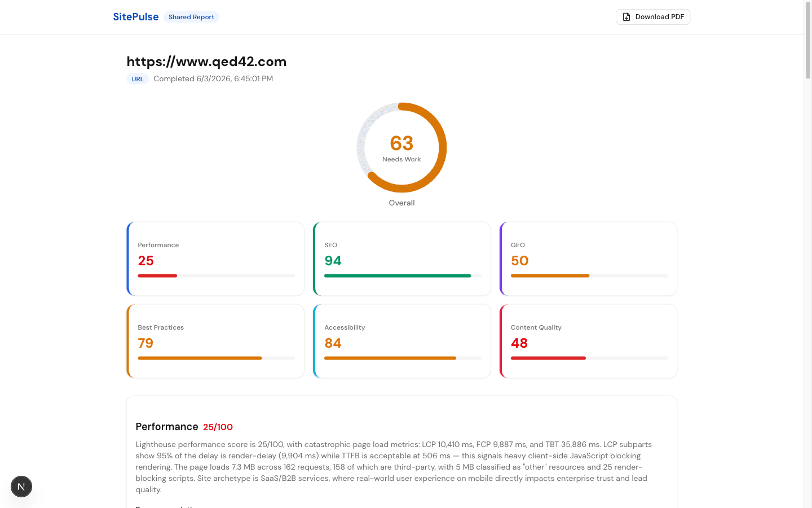812x508 pixels.
Task: Click the Lighthouse performance summary paragraph
Action: coord(394,467)
